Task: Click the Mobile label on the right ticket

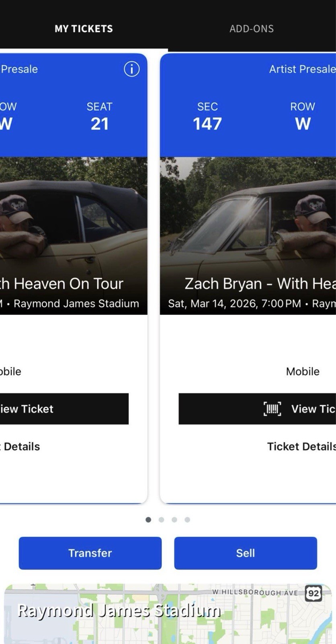Action: 302,371
